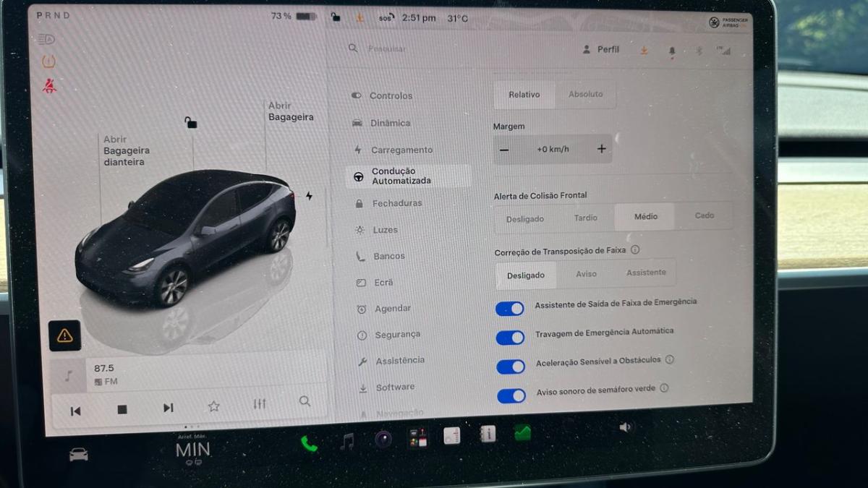Tap the status bar lock icon
This screenshot has height=488, width=868.
336,17
